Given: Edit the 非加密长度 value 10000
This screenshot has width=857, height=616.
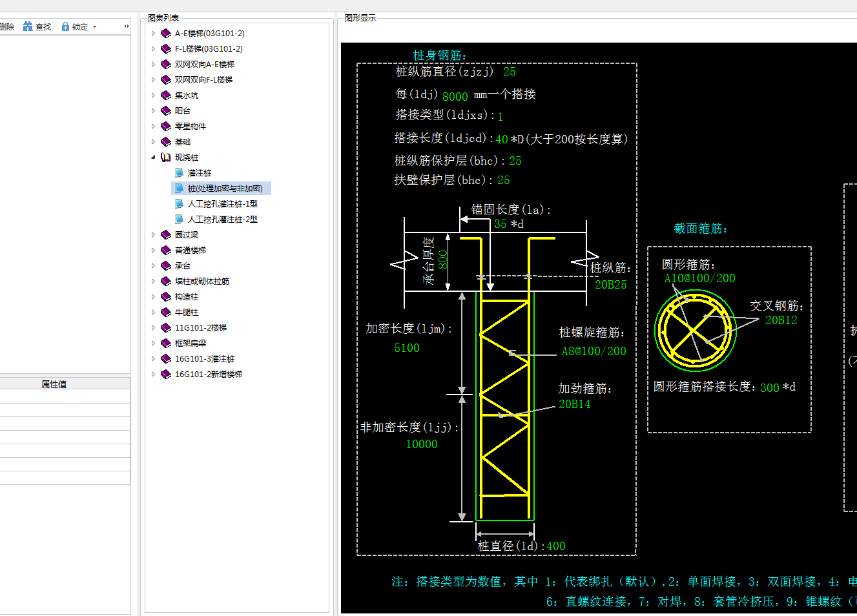Looking at the screenshot, I should (x=422, y=444).
